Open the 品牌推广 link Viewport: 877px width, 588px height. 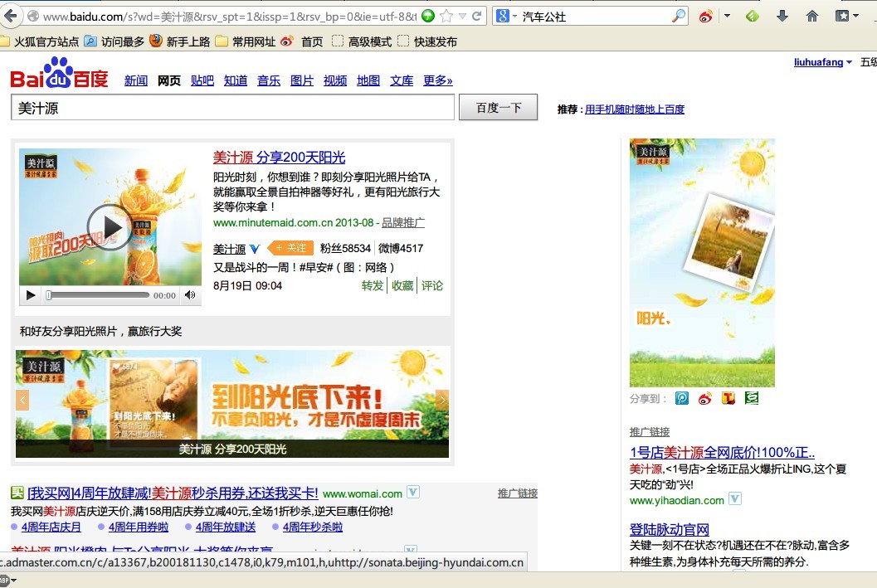pyautogui.click(x=403, y=222)
